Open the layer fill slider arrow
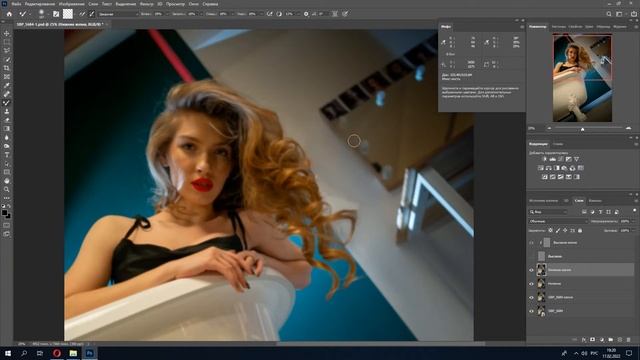The height and width of the screenshot is (360, 640). [633, 231]
